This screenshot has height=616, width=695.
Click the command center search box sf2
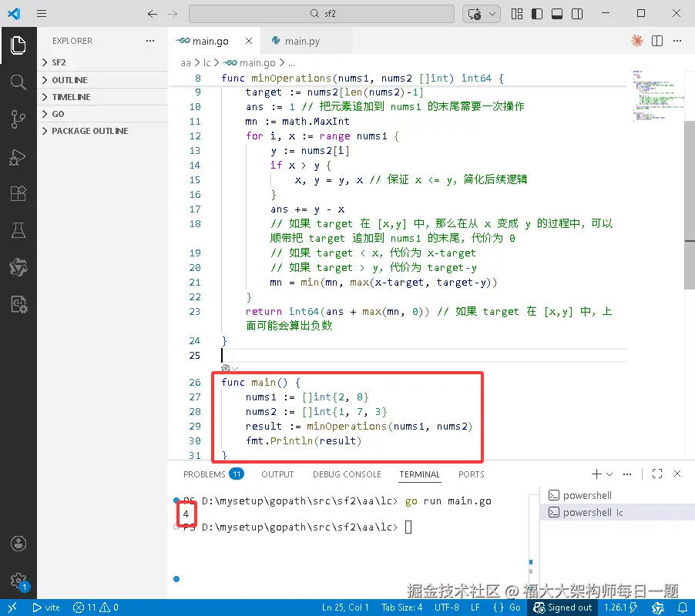322,14
